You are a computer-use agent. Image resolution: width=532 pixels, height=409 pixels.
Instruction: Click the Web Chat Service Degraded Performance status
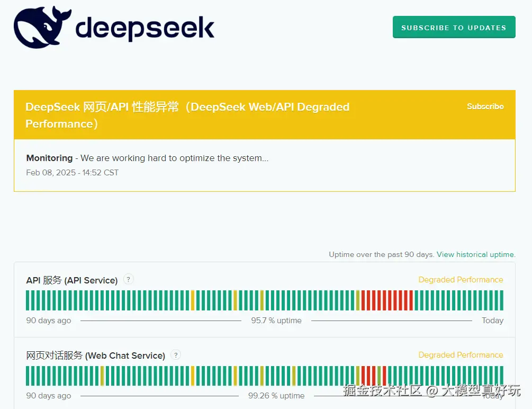click(461, 355)
